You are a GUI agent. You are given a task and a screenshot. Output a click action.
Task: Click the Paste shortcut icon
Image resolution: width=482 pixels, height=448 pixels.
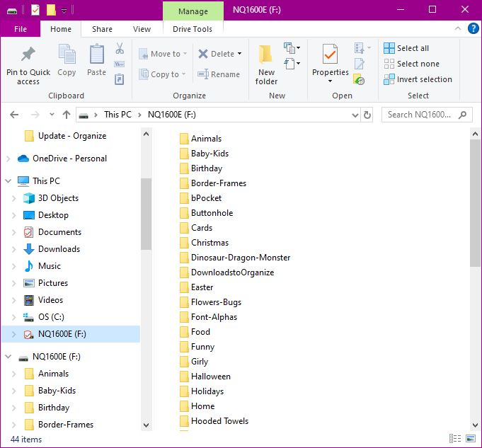[120, 79]
